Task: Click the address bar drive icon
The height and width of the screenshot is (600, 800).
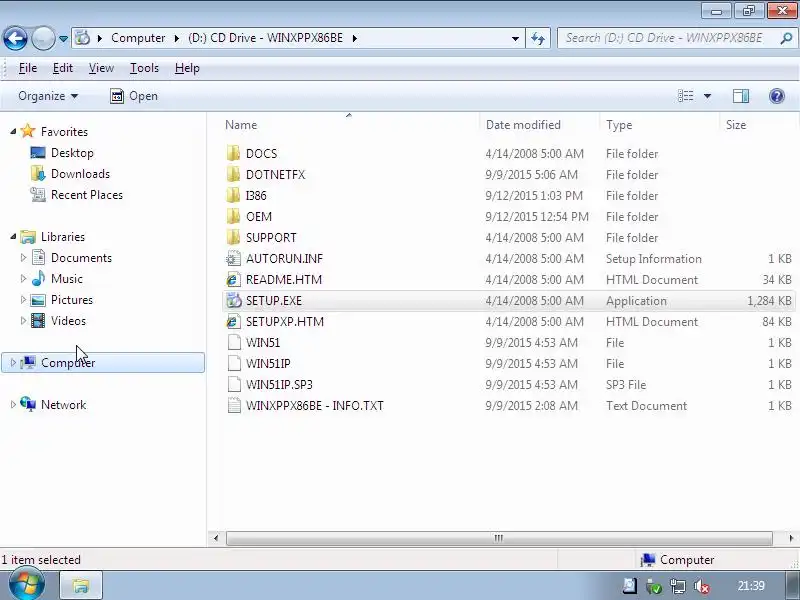Action: (83, 38)
